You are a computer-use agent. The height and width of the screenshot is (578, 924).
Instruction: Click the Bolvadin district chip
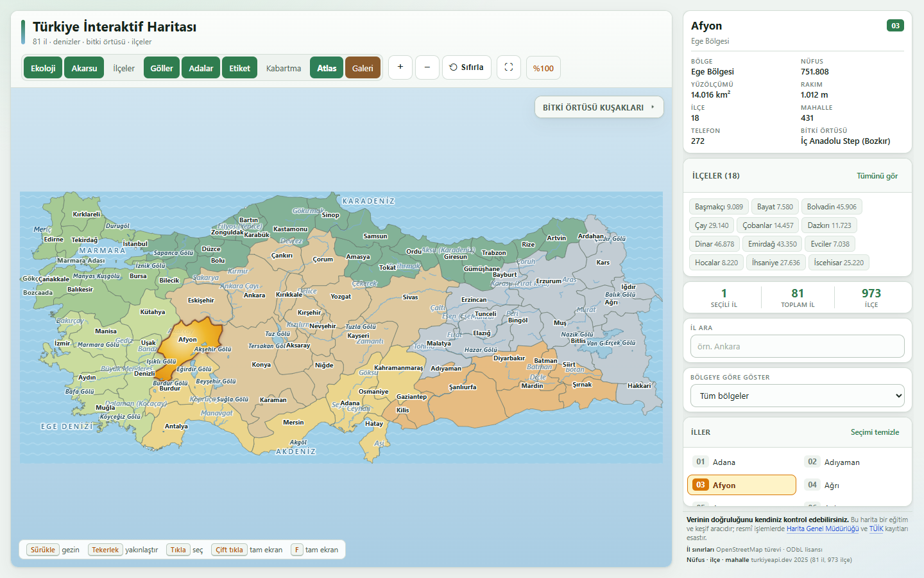pyautogui.click(x=832, y=207)
